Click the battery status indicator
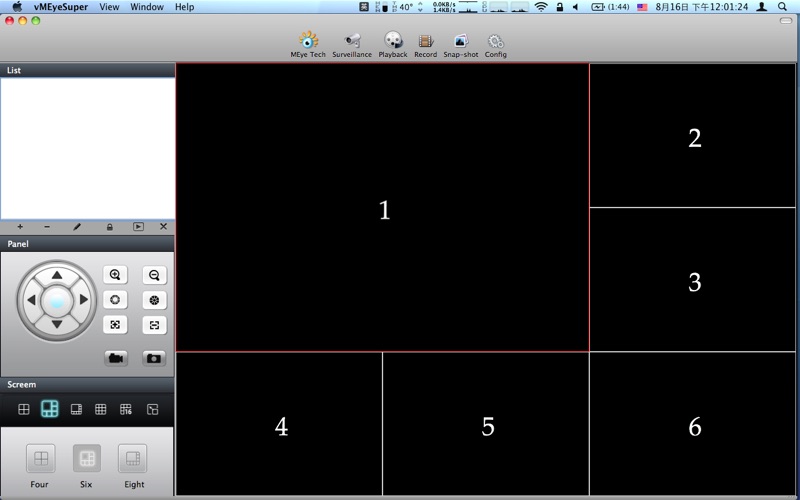 pyautogui.click(x=610, y=7)
